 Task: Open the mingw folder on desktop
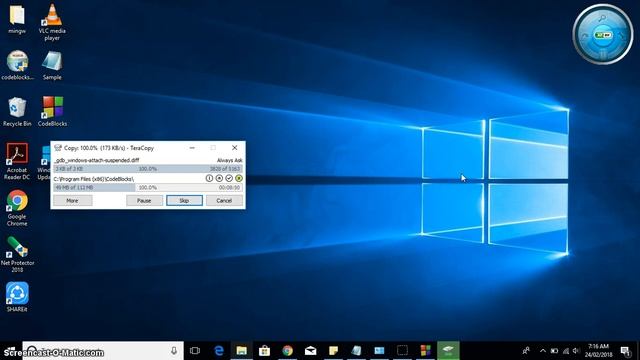tap(17, 20)
